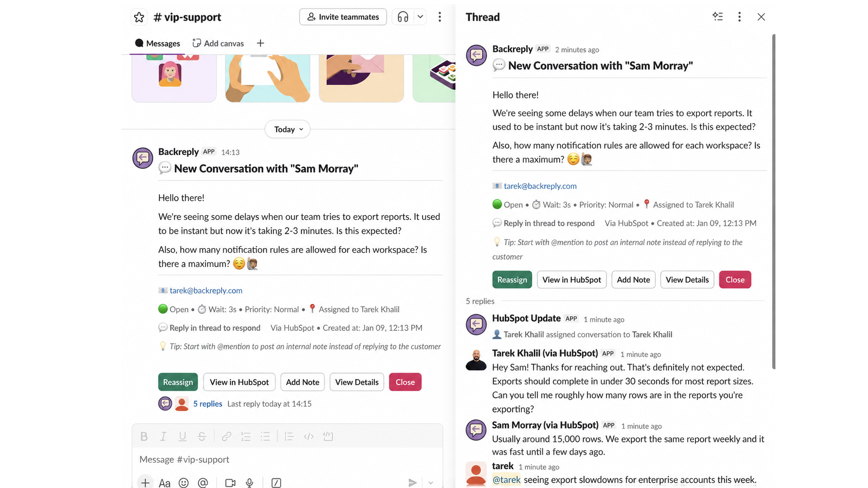
Task: Record an audio clip with microphone
Action: pos(250,483)
